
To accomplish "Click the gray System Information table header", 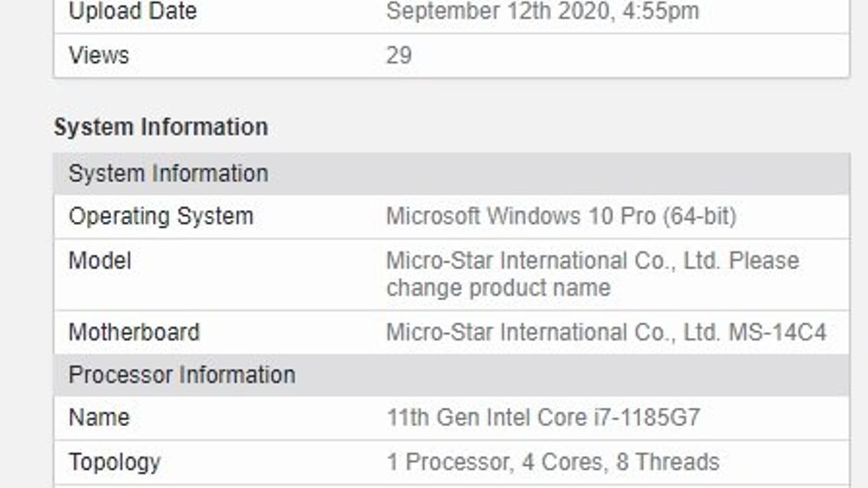I will point(168,174).
